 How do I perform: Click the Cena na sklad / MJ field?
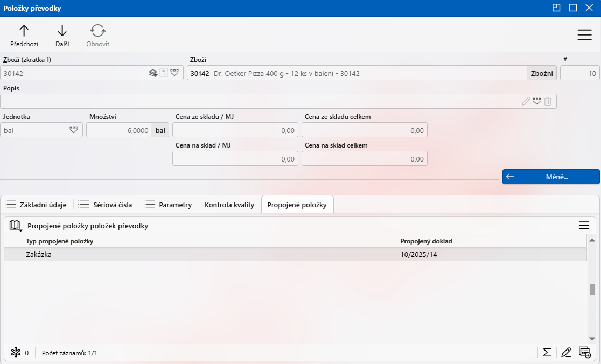(x=235, y=159)
